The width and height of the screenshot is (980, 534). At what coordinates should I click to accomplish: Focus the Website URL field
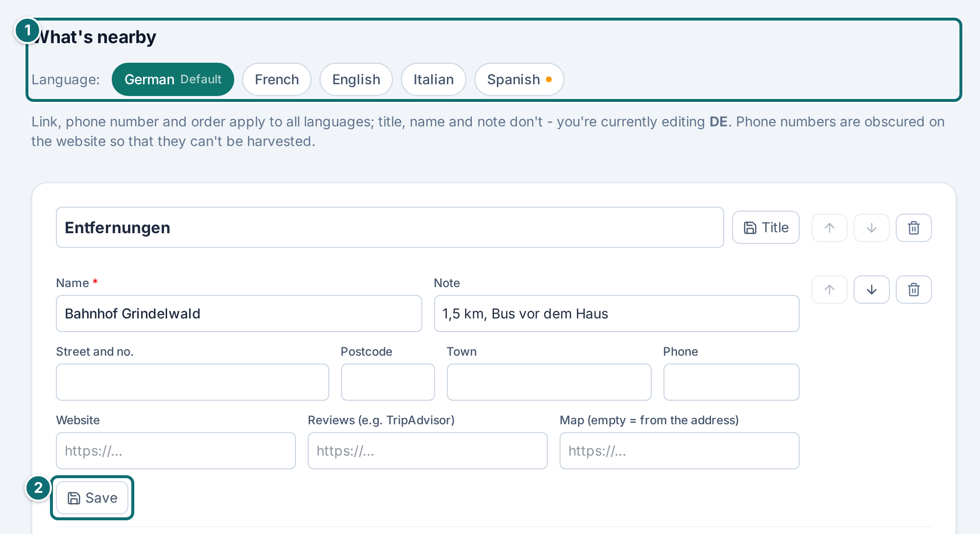click(175, 451)
